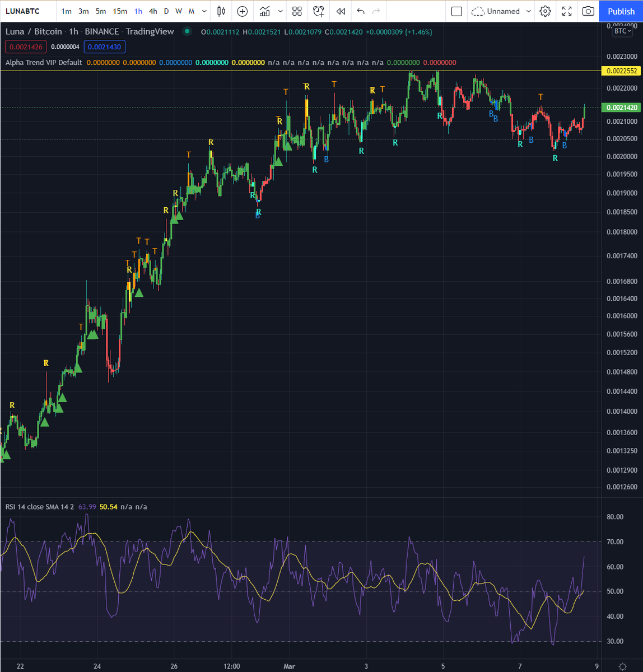The image size is (643, 672).
Task: Click the Compare or add symbol icon
Action: [x=243, y=11]
